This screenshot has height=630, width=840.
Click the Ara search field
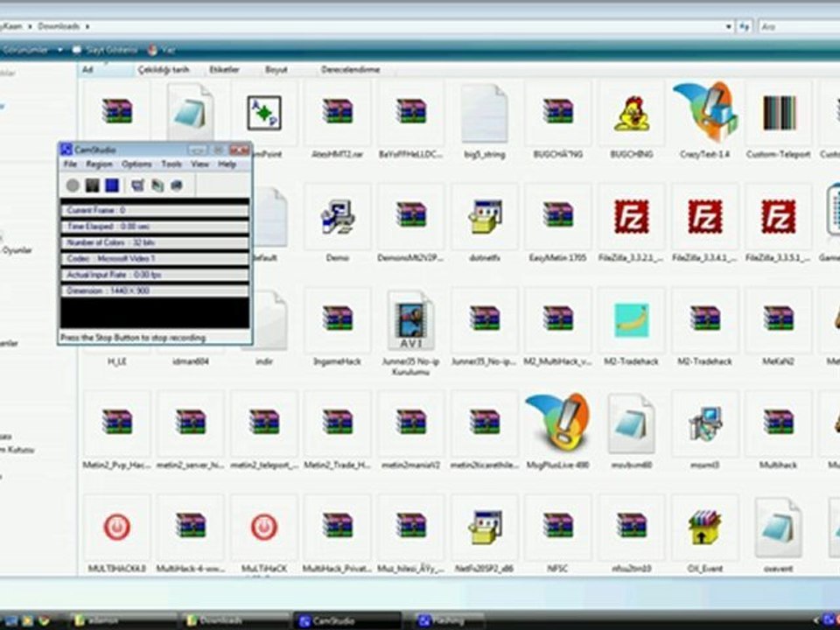click(x=796, y=27)
